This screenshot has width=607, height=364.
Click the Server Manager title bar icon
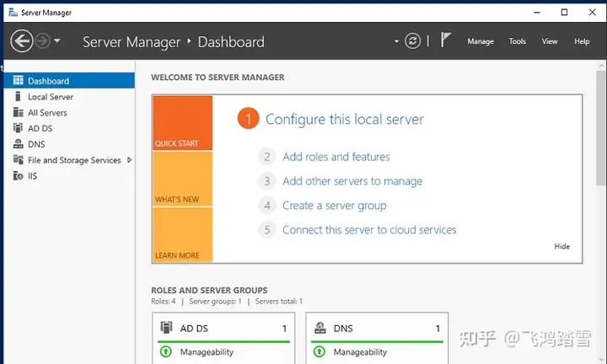click(x=13, y=13)
